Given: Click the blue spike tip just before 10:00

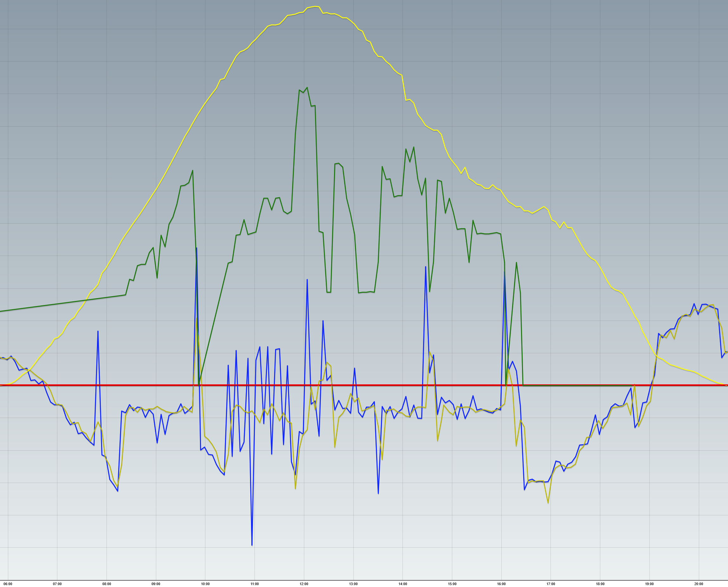Looking at the screenshot, I should 197,248.
